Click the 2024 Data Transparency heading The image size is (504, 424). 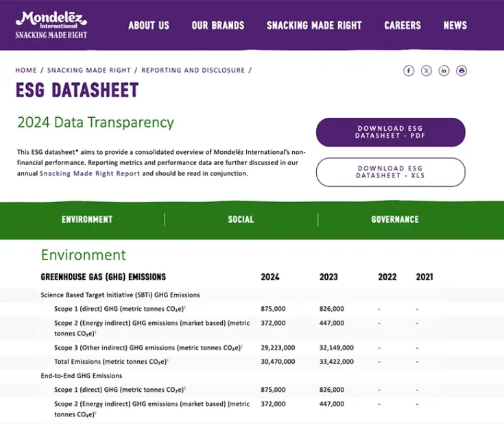point(95,123)
